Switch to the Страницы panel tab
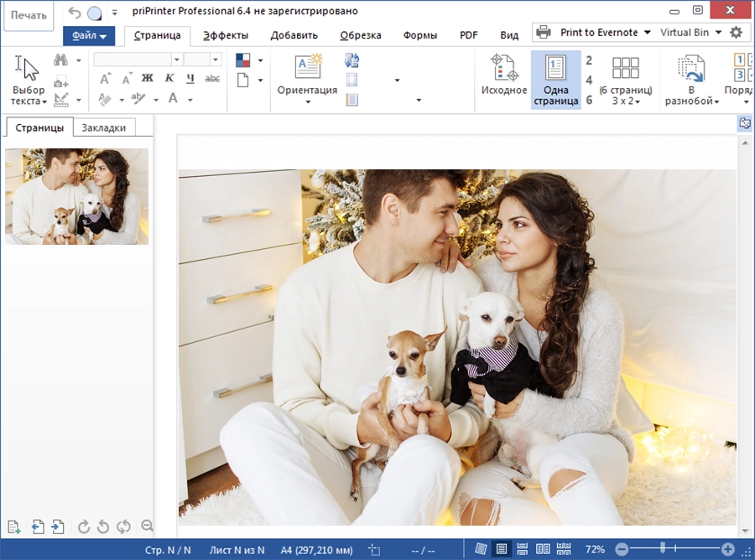 (39, 127)
